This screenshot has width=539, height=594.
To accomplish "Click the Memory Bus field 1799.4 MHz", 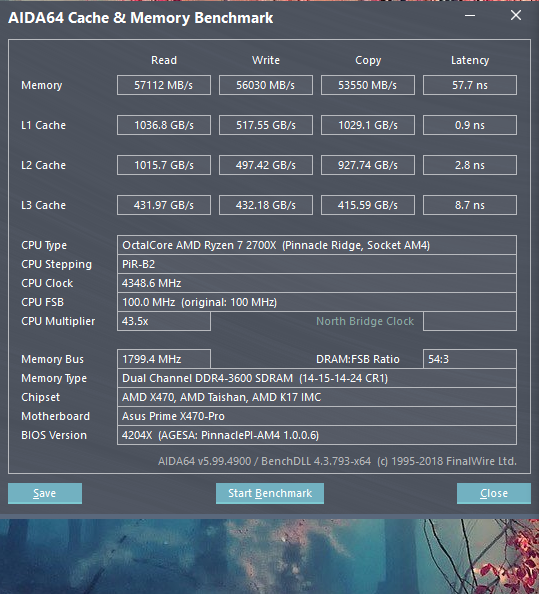I will [x=164, y=359].
